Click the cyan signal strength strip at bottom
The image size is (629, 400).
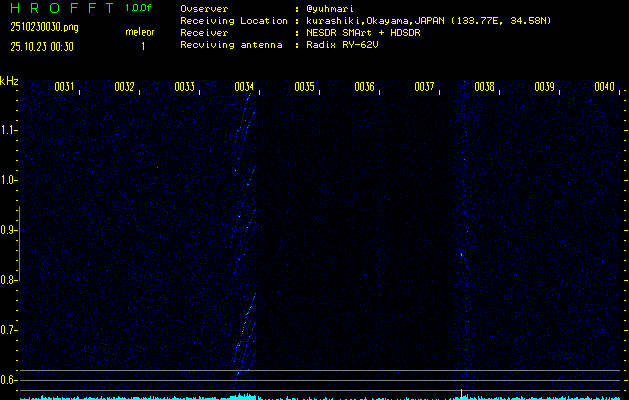coord(314,396)
